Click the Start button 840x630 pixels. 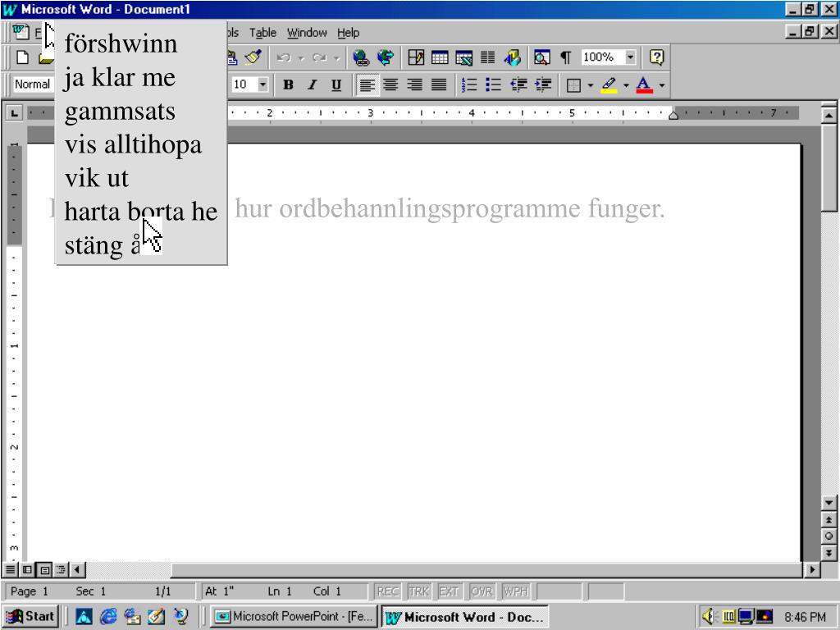[30, 617]
